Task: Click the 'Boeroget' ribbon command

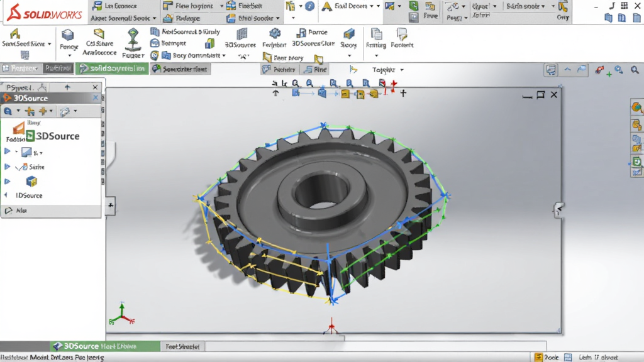Action: coord(169,43)
